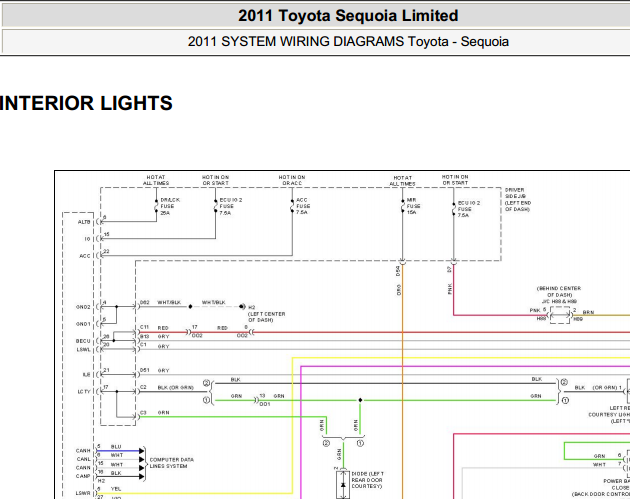Image resolution: width=630 pixels, height=499 pixels.
Task: Click the "2011 Toyota Sequoia Limited" title
Action: [348, 16]
